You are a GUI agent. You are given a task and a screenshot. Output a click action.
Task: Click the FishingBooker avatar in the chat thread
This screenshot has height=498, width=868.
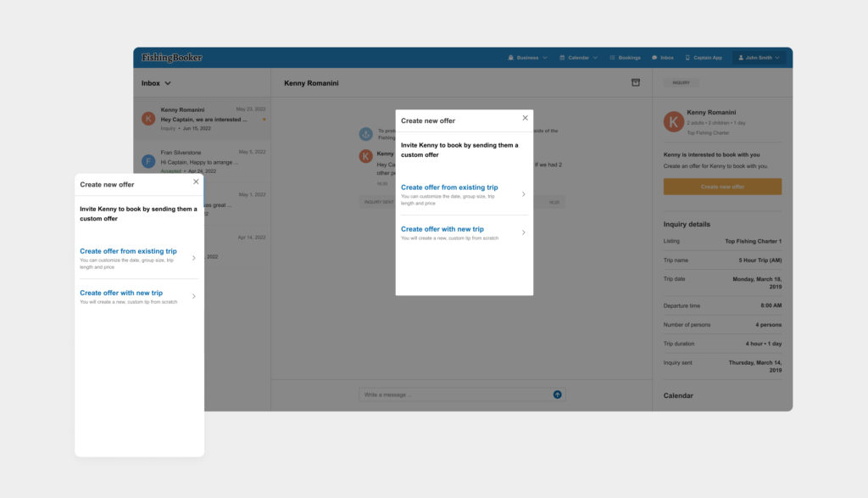pos(366,133)
